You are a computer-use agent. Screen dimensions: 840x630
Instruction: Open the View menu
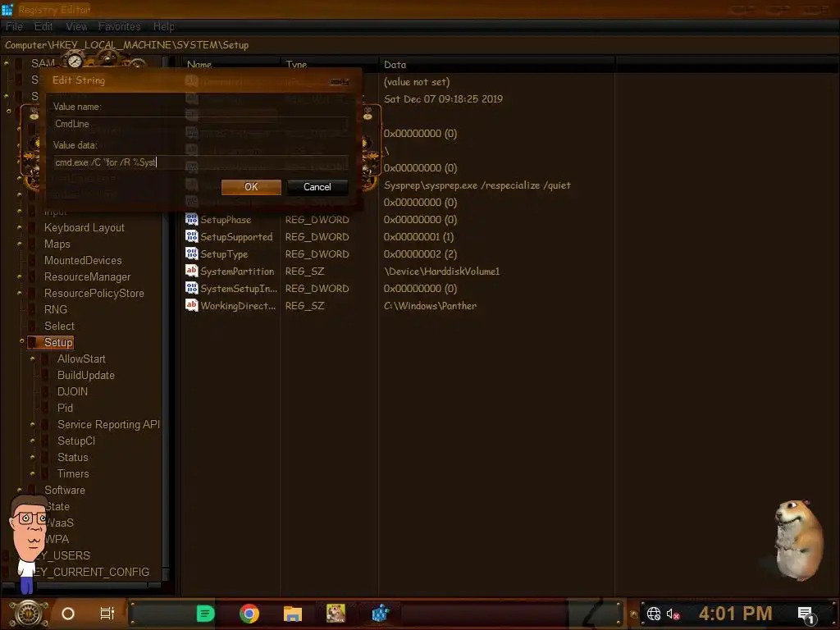[76, 26]
